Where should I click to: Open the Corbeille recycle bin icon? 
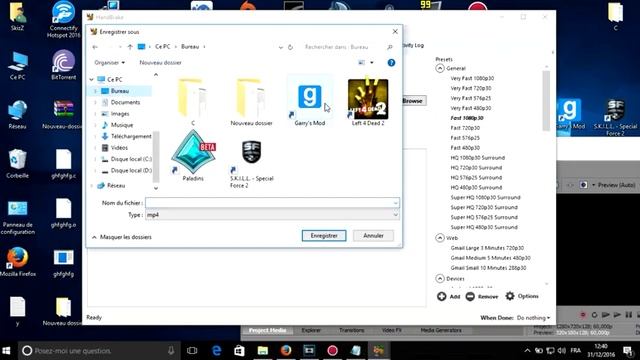point(17,164)
